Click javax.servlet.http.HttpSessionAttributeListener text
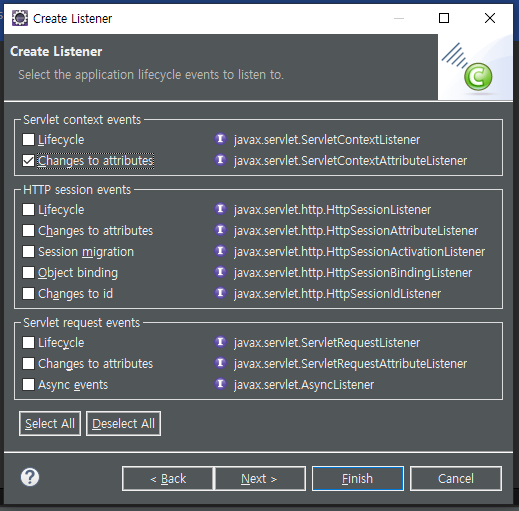The height and width of the screenshot is (511, 519). (356, 231)
